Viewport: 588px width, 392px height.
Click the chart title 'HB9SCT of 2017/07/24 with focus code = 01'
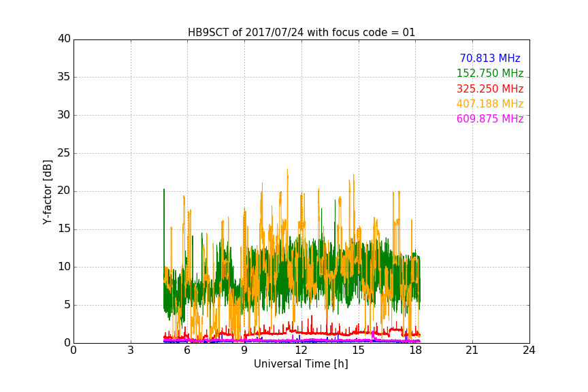pos(301,33)
